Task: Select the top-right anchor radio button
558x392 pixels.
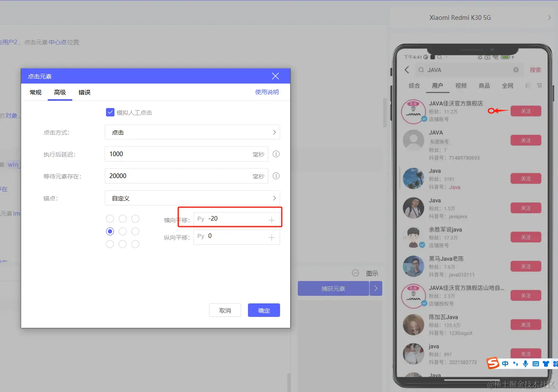Action: pos(136,219)
